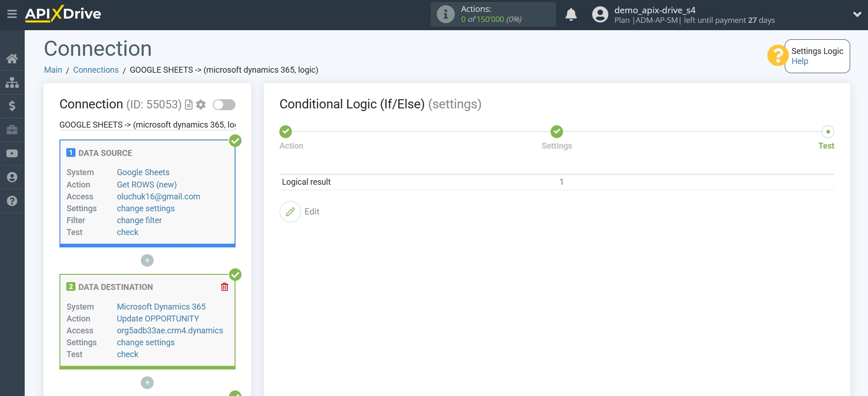
Task: Toggle the connection on/off switch
Action: click(x=224, y=105)
